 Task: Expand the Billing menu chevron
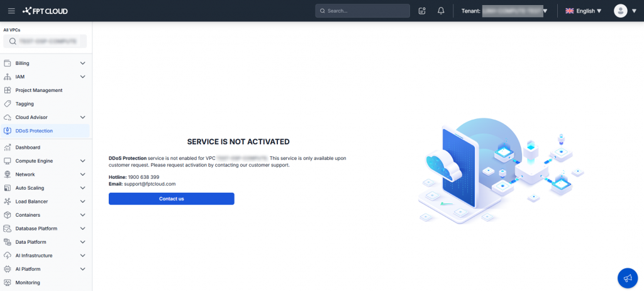pos(82,63)
